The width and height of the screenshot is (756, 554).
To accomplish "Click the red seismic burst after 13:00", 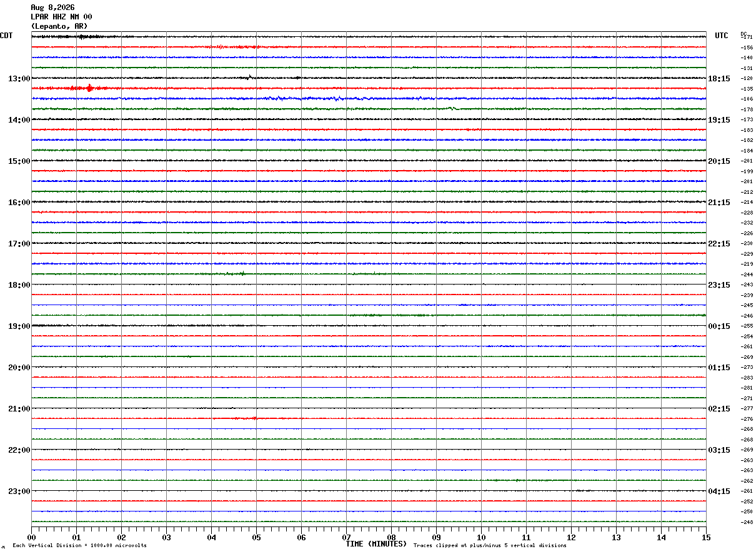I will click(x=89, y=88).
